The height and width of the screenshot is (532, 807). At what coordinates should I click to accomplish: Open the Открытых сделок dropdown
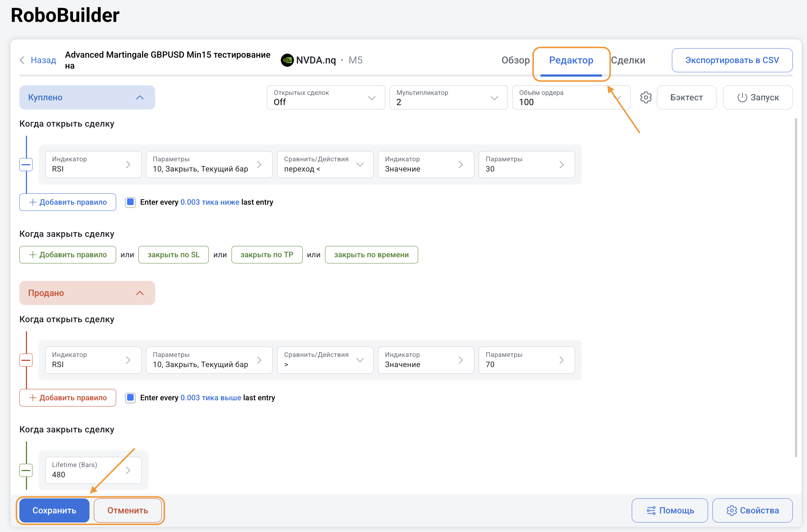(x=326, y=97)
